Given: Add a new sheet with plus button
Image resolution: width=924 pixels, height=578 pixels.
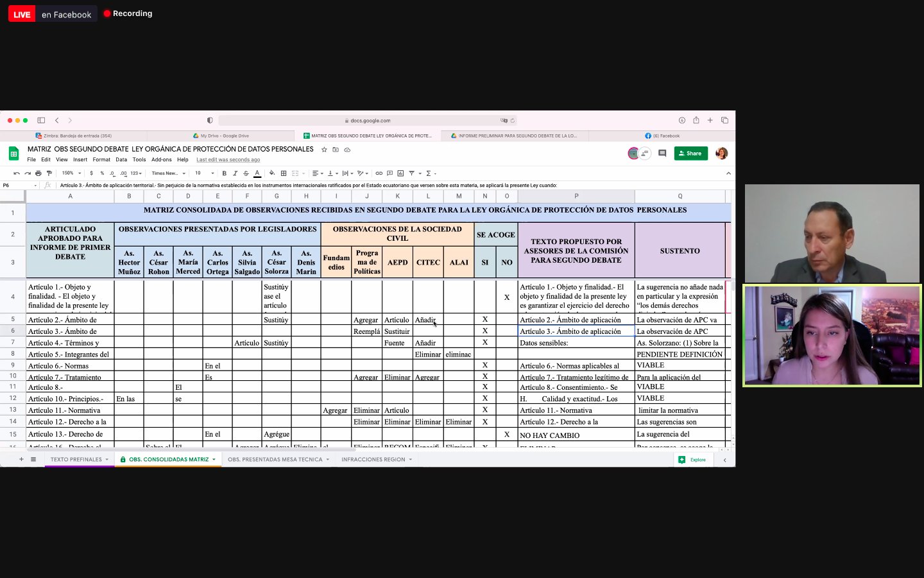Looking at the screenshot, I should pyautogui.click(x=21, y=459).
